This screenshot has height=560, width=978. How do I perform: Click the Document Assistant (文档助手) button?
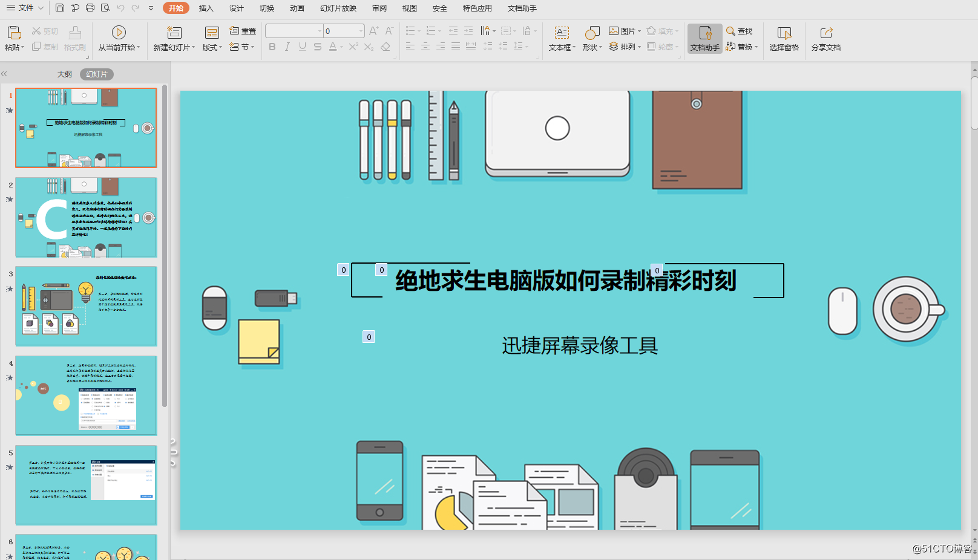pos(705,38)
